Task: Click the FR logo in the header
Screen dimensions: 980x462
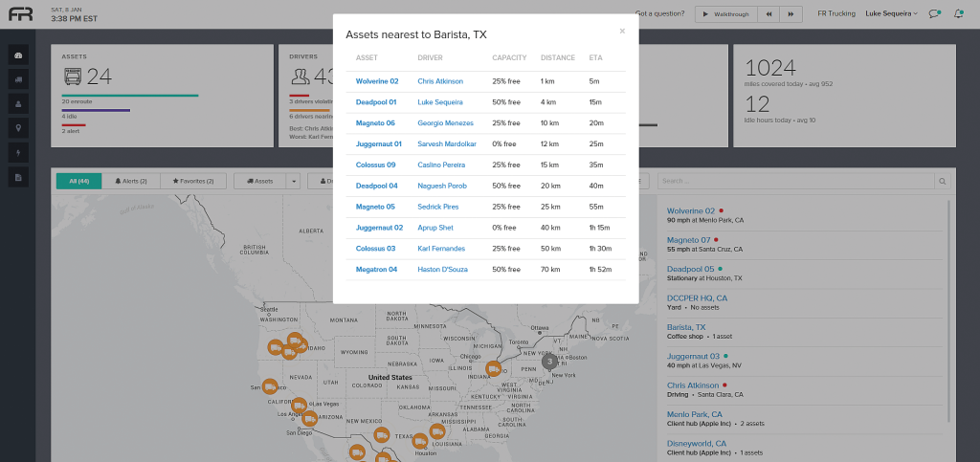Action: pos(21,13)
